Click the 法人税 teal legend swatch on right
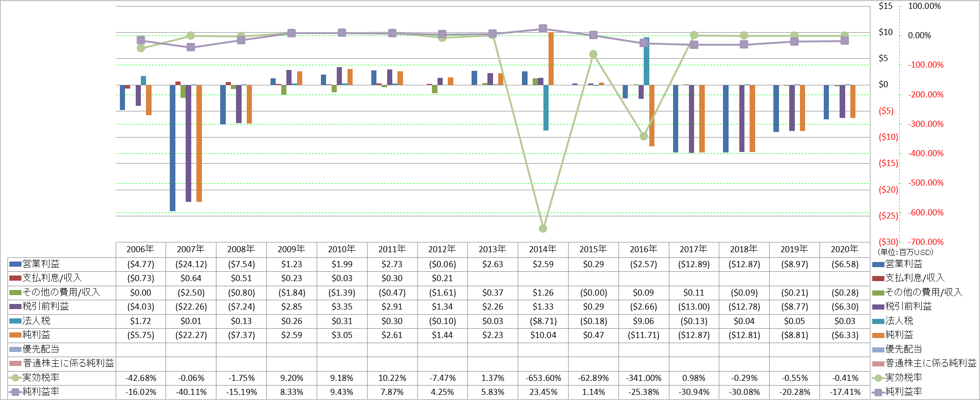Viewport: 980px width, 400px height. (x=878, y=321)
